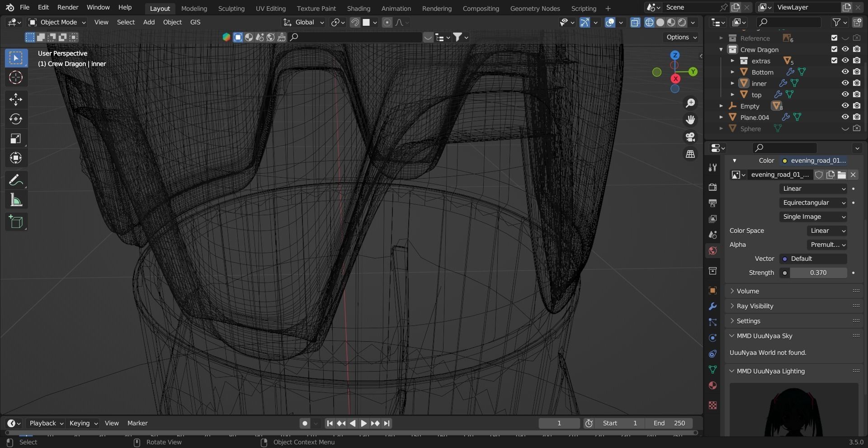Select the Cursor tool in the toolbar
Image resolution: width=868 pixels, height=448 pixels.
(x=16, y=78)
